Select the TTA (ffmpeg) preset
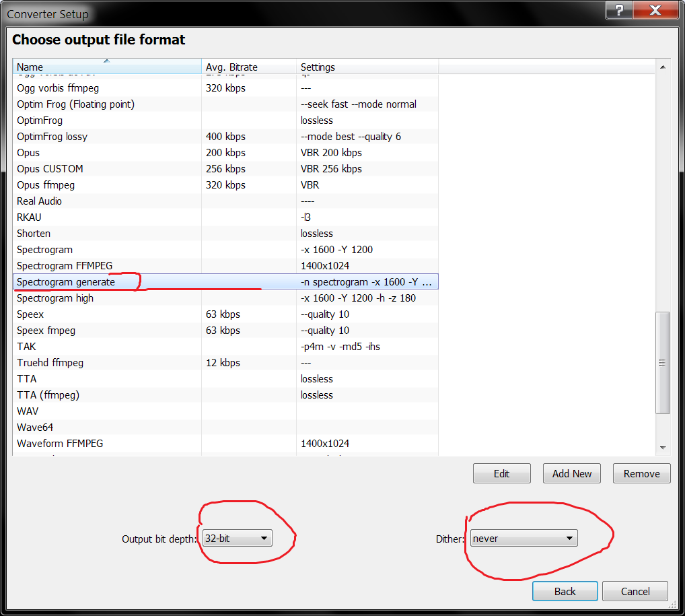The width and height of the screenshot is (685, 616). pos(225,395)
